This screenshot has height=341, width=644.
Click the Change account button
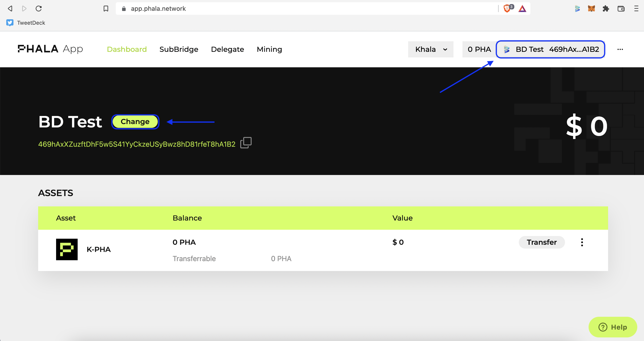click(135, 122)
